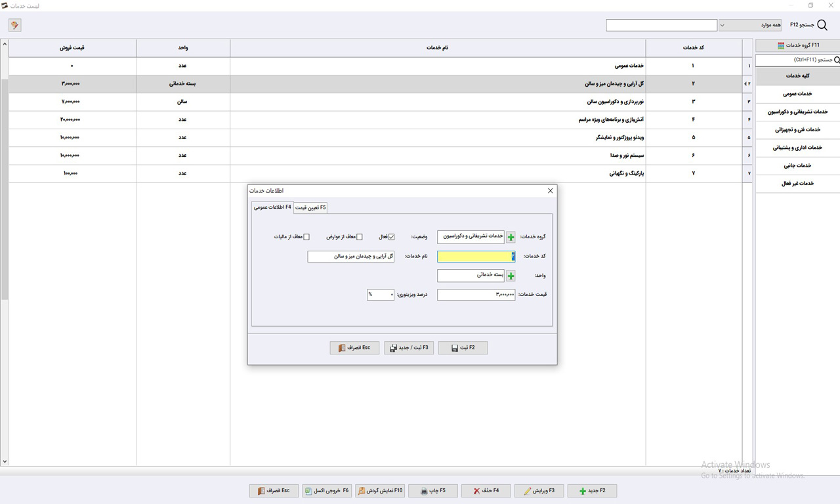Click F6 خروجی اکسل in the bottom toolbar
Image resolution: width=840 pixels, height=504 pixels.
[327, 491]
